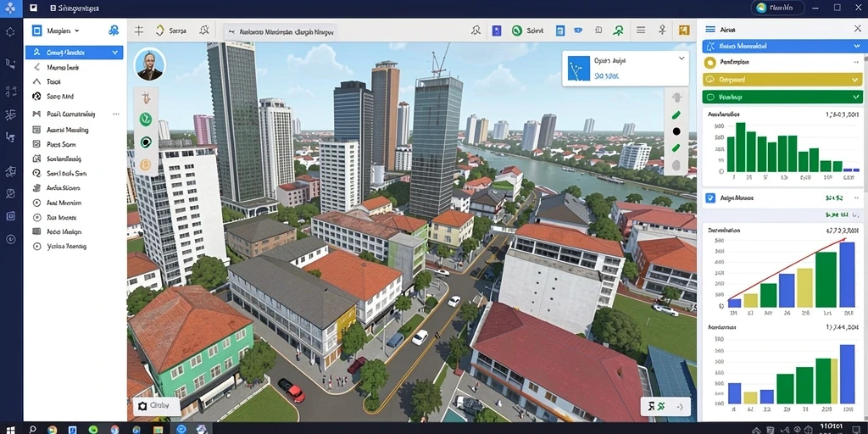Open the three-dots menu in the left panel list
Screen dimensions: 868x434
[116, 114]
